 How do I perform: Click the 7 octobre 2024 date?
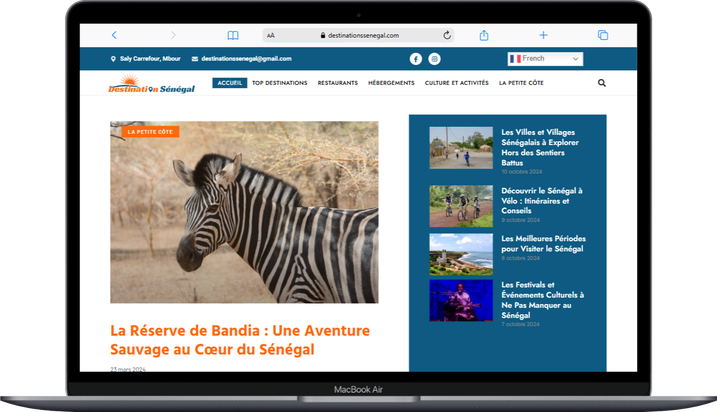point(520,324)
